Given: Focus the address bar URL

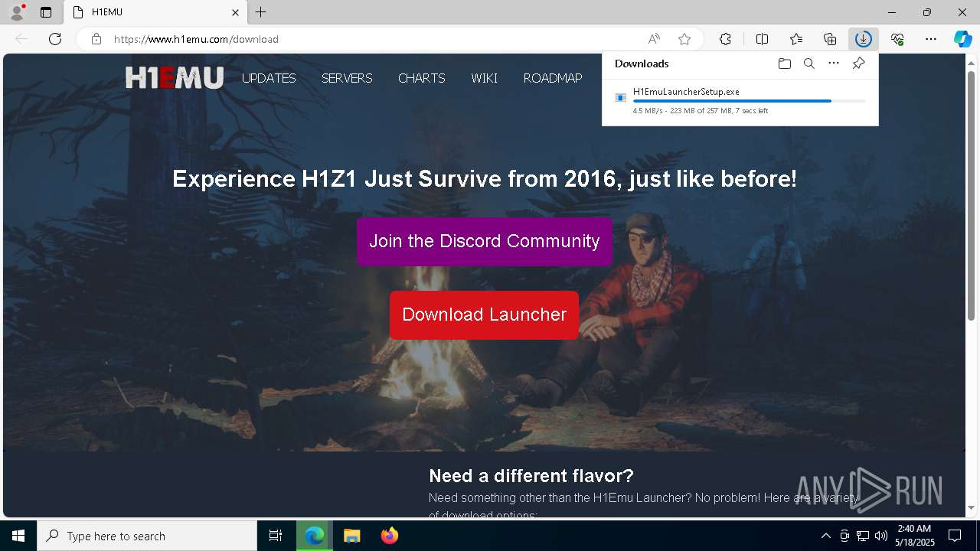Looking at the screenshot, I should point(196,39).
